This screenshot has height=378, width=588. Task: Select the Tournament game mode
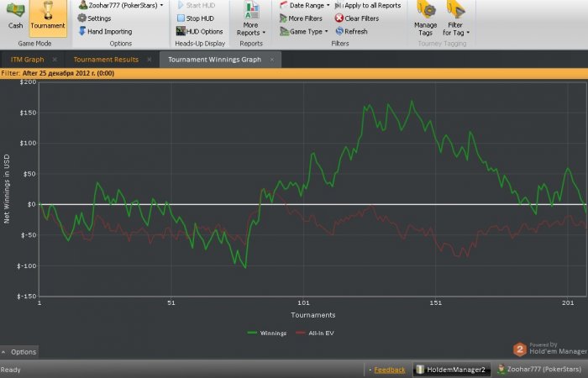(48, 17)
